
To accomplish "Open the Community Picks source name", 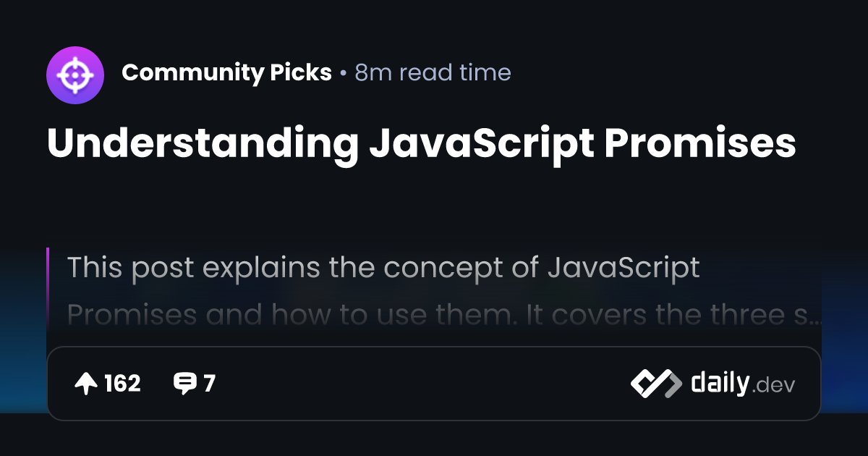I will 226,73.
